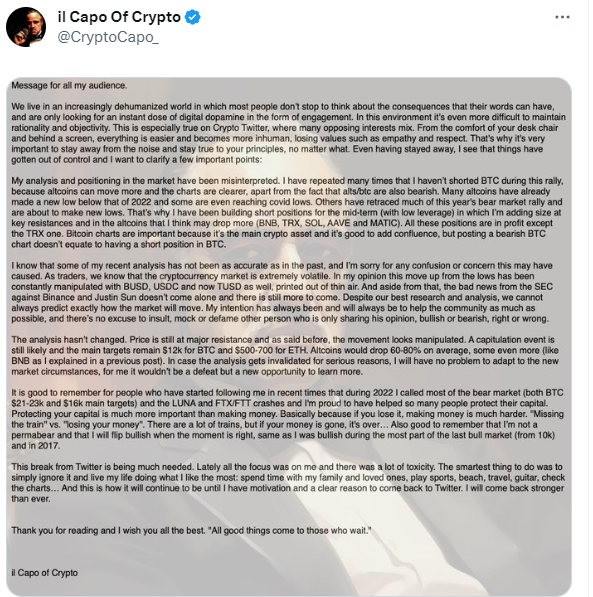
Task: Click paragraph starting "My analysis and positioning"
Action: pos(288,212)
